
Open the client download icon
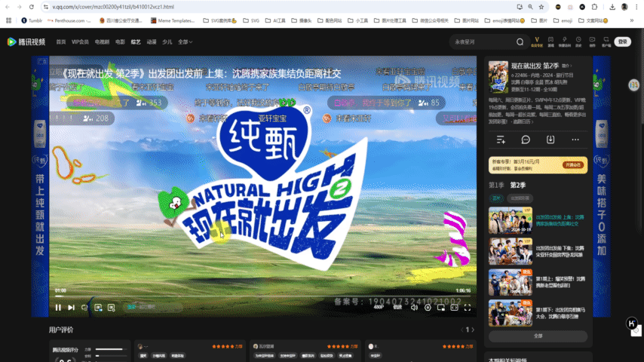(x=606, y=41)
